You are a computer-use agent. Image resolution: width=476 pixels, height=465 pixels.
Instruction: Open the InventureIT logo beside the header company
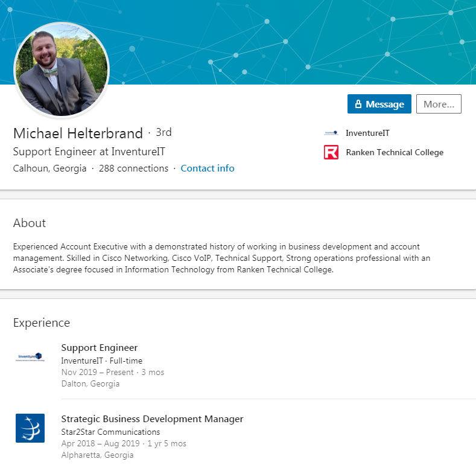(331, 133)
